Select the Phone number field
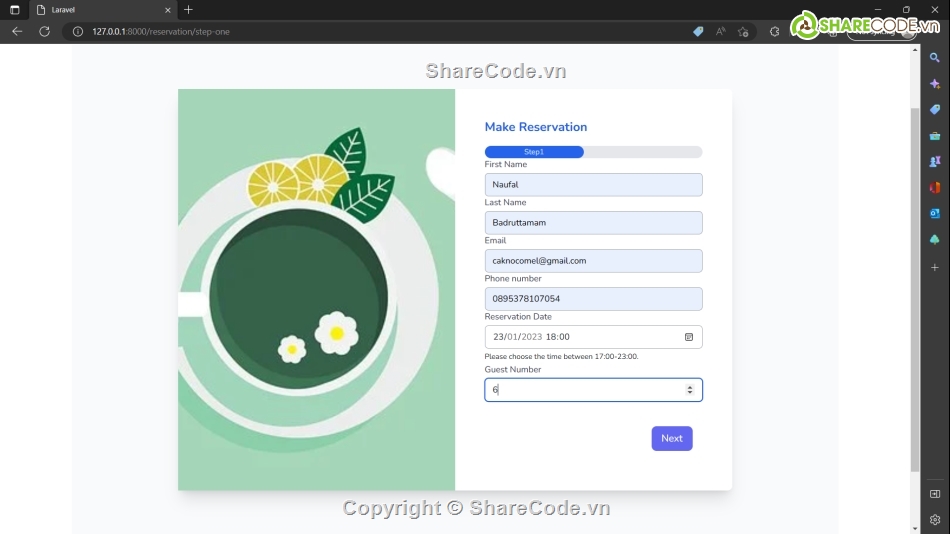 coord(593,299)
